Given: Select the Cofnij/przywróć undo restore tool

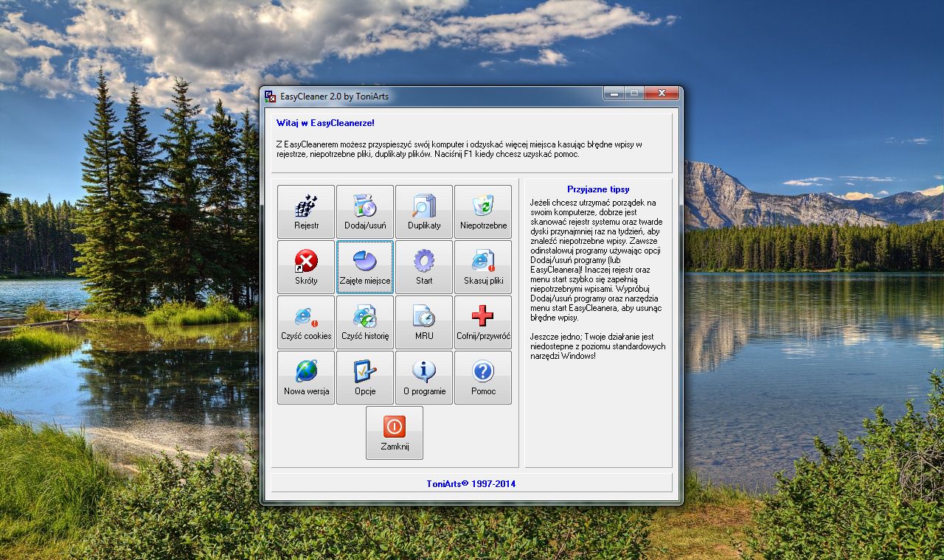Looking at the screenshot, I should 483,322.
